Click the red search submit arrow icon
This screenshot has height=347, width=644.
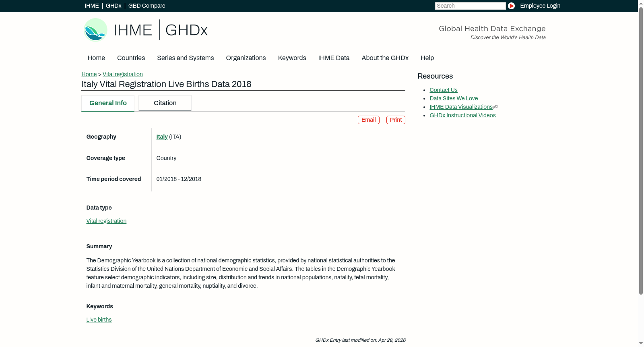point(511,6)
